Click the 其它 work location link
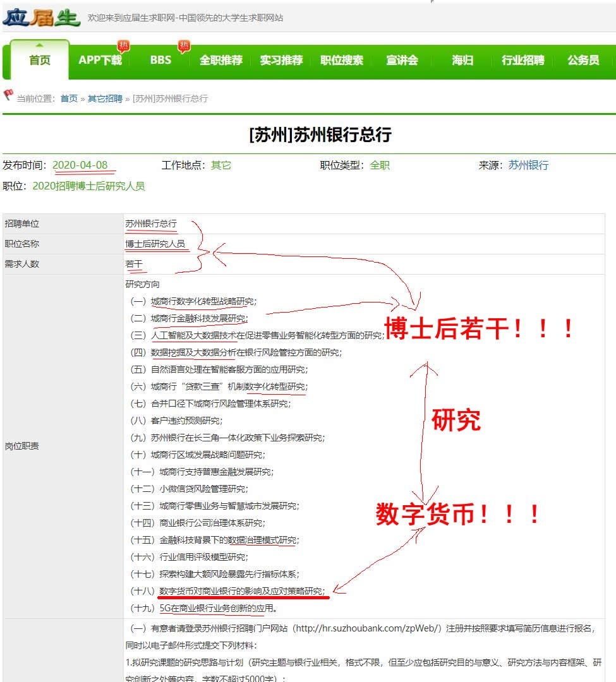 pyautogui.click(x=221, y=165)
